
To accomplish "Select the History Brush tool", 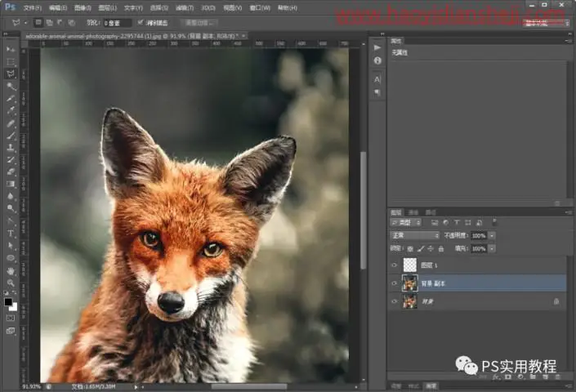I will tap(11, 160).
